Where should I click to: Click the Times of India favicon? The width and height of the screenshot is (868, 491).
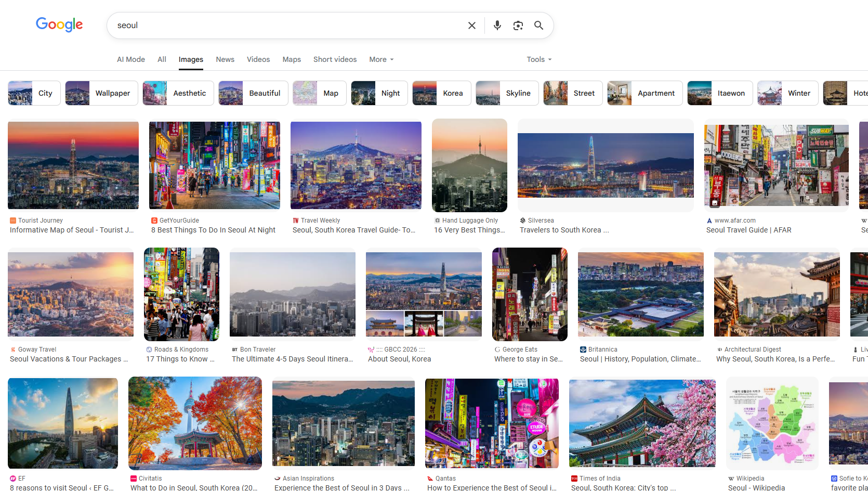574,479
